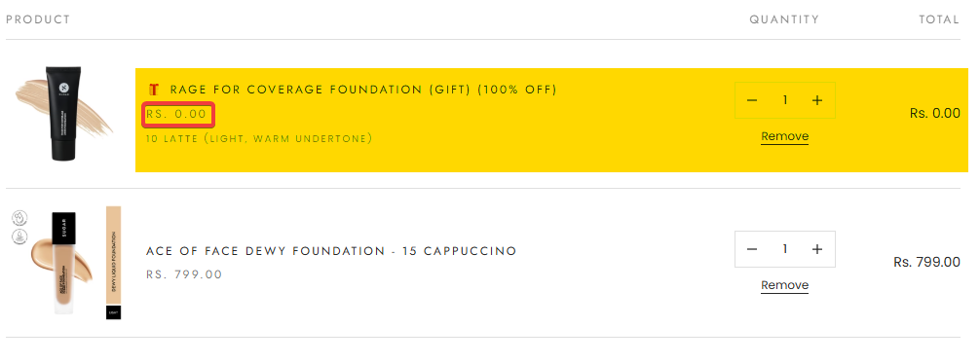
Task: Click the lower round badge icon near the bottle
Action: [x=19, y=236]
